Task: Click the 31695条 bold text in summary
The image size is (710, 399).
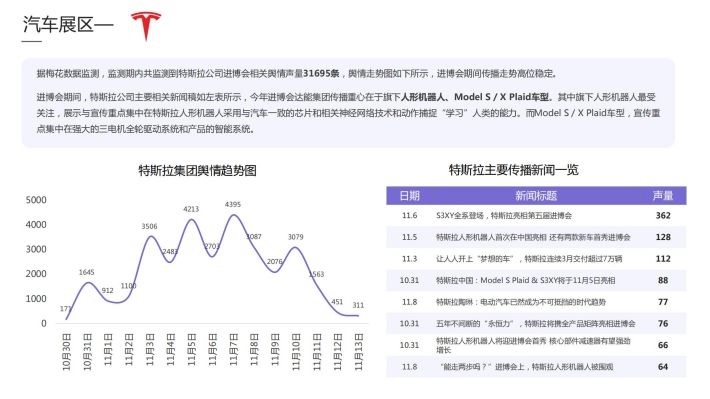Action: (x=321, y=73)
